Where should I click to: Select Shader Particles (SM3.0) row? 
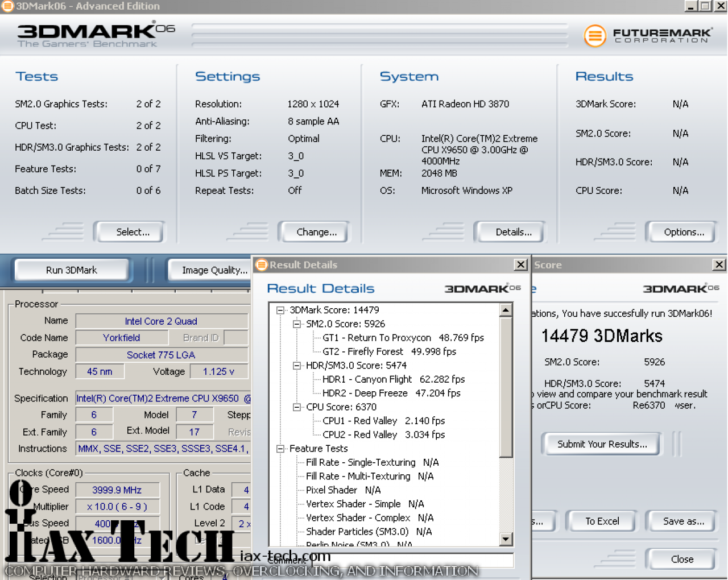[369, 532]
